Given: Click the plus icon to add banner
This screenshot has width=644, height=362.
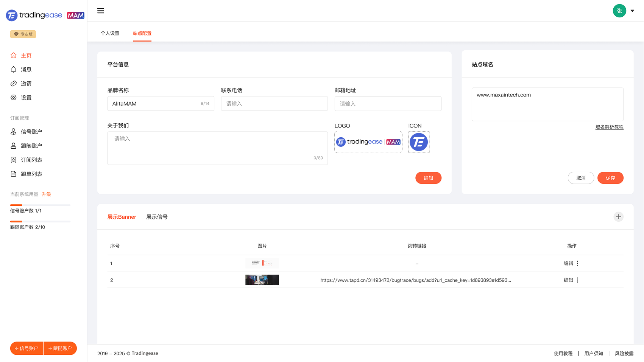Looking at the screenshot, I should tap(618, 217).
